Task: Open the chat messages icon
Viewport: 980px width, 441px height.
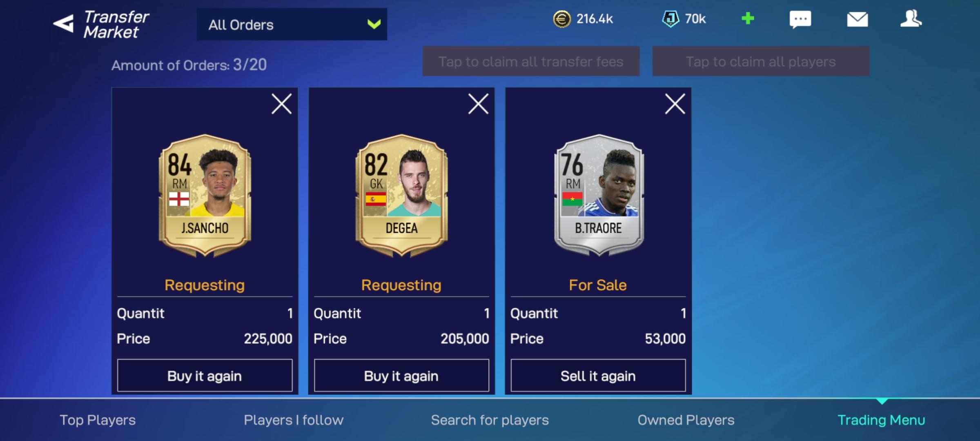Action: [x=800, y=20]
